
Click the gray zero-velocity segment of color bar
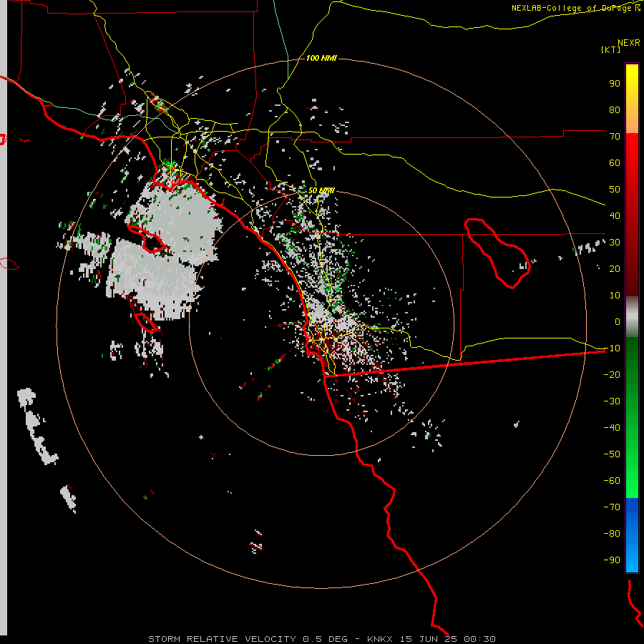(x=632, y=317)
